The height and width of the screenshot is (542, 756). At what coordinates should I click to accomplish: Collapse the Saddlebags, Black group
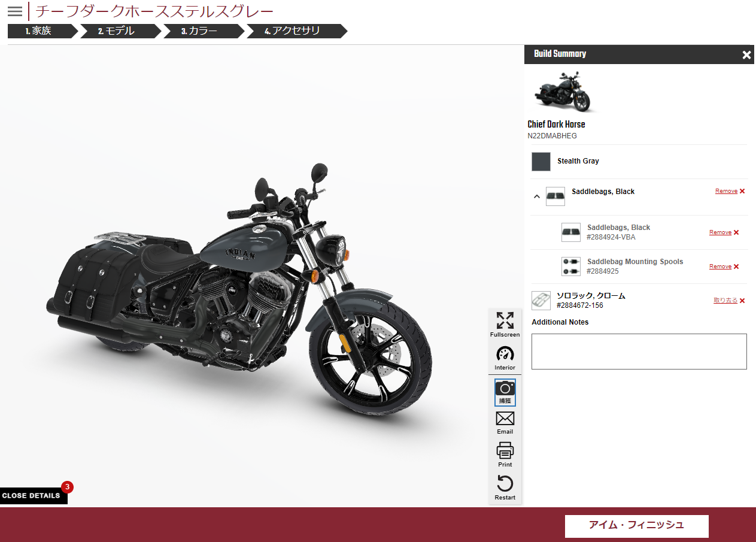coord(537,196)
